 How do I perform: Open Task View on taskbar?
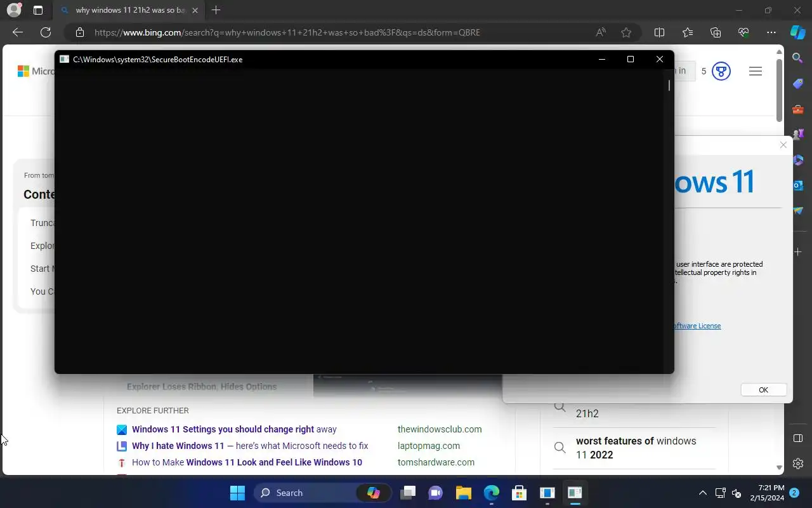[408, 493]
